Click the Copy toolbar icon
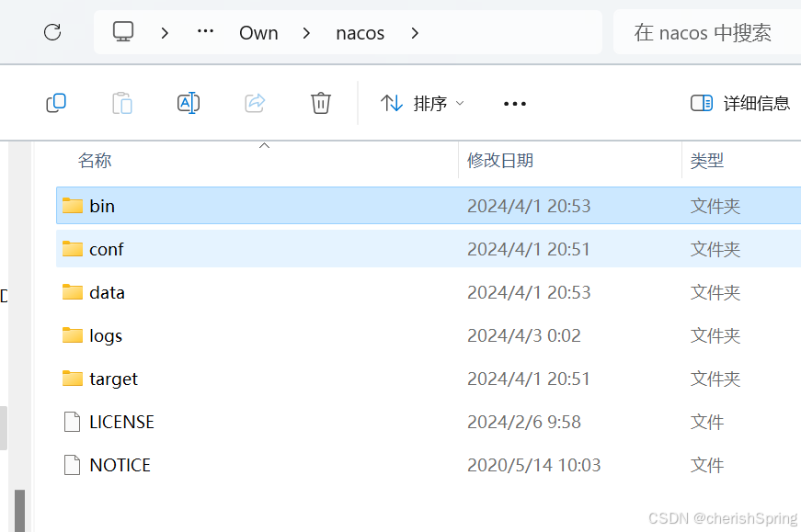Image resolution: width=801 pixels, height=532 pixels. click(56, 103)
